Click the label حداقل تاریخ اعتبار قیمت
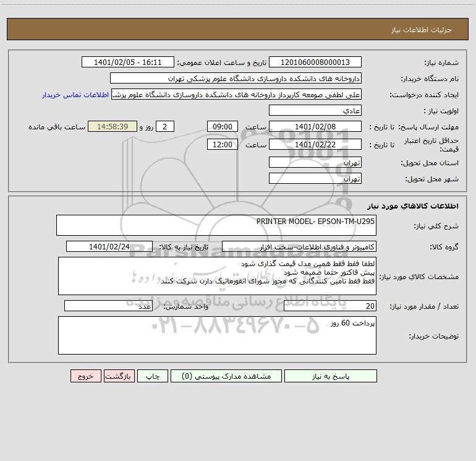The image size is (476, 461). (431, 145)
